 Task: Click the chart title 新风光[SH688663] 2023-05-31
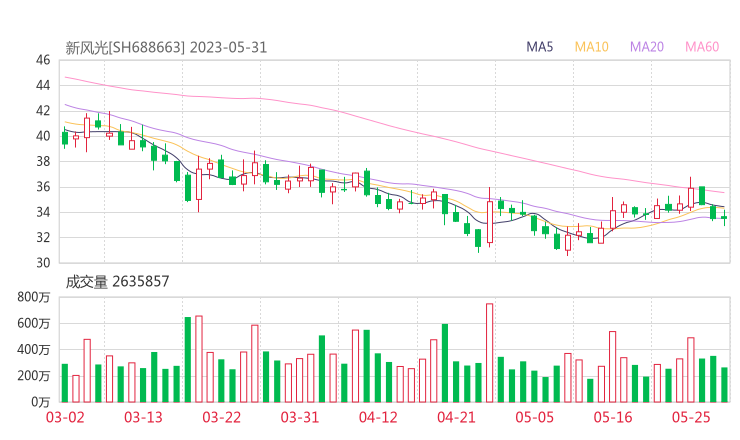pos(166,48)
